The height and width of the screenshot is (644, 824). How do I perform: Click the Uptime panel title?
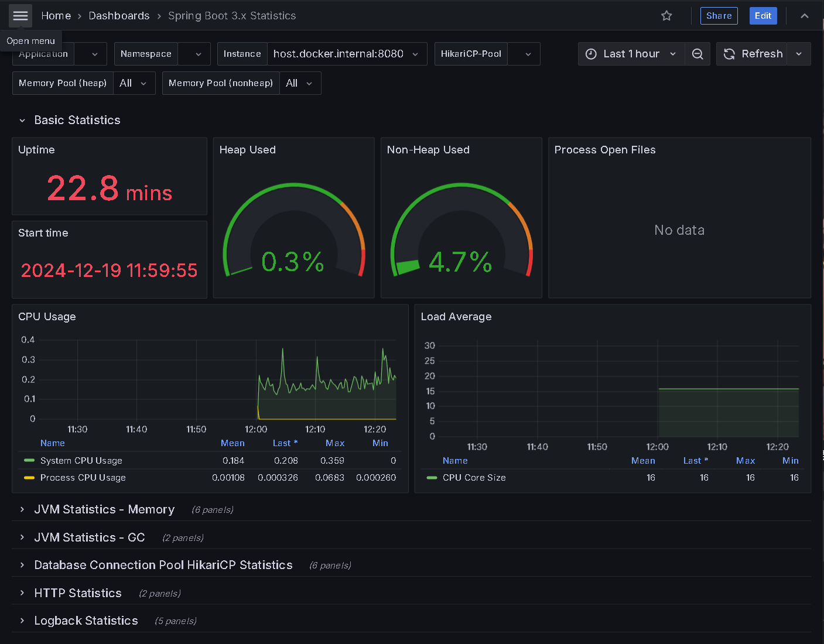[x=36, y=150]
